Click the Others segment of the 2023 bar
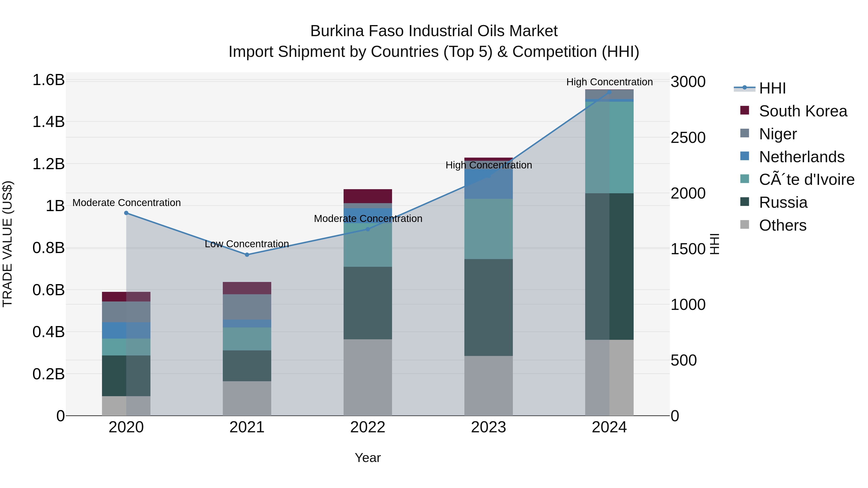This screenshot has height=488, width=868. [x=488, y=386]
